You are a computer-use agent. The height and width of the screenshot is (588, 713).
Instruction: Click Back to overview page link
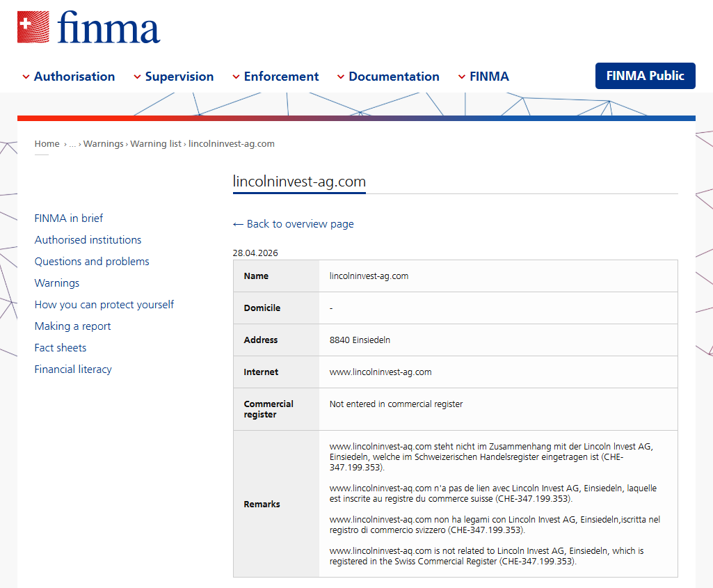[x=294, y=224]
